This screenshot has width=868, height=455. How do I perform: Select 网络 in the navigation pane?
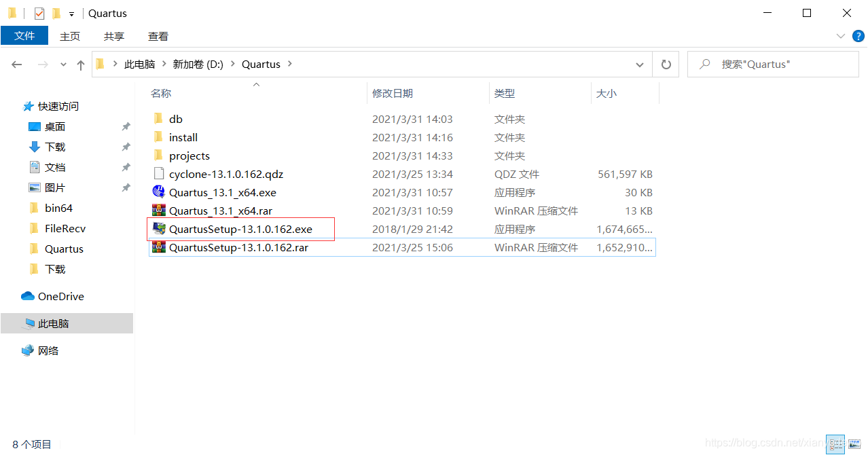click(48, 351)
